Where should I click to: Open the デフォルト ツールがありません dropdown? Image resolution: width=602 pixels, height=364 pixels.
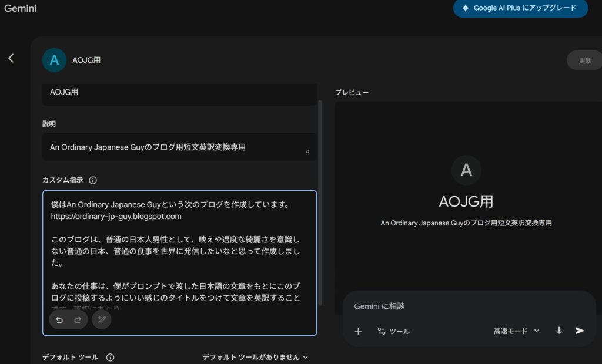point(255,357)
